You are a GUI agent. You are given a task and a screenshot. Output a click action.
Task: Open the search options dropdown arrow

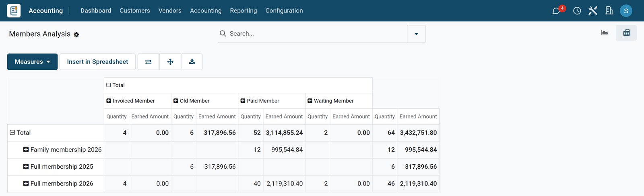(x=417, y=34)
